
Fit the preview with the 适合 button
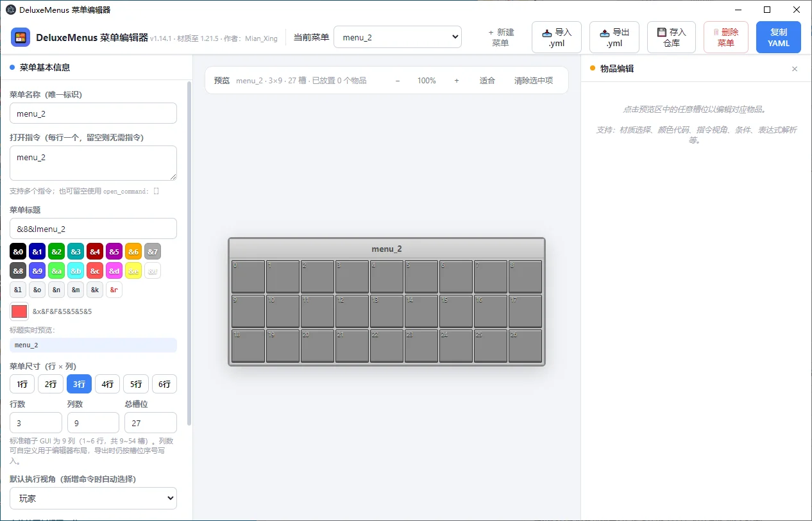click(x=487, y=81)
